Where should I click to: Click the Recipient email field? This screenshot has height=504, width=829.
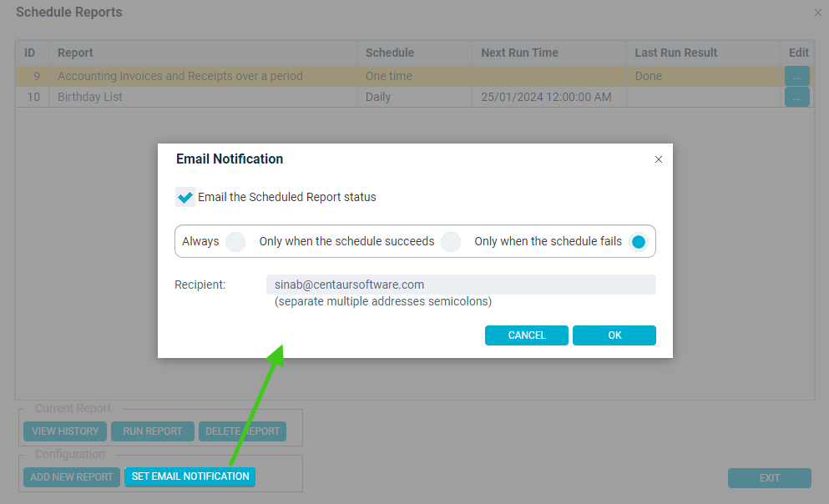point(461,285)
